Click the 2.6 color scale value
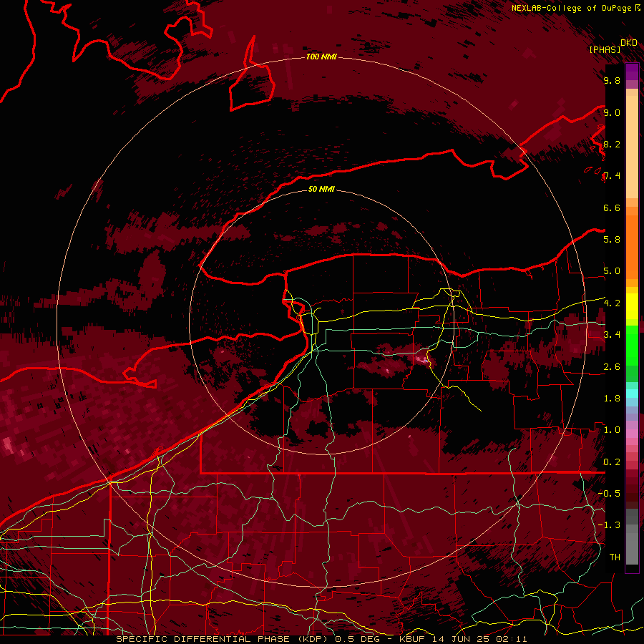Image resolution: width=644 pixels, height=644 pixels. (612, 367)
